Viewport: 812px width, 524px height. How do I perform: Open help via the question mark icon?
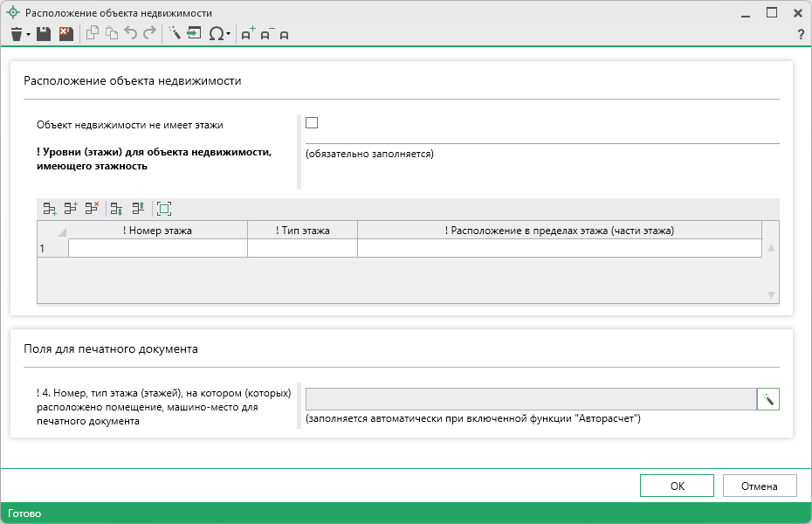click(x=800, y=35)
